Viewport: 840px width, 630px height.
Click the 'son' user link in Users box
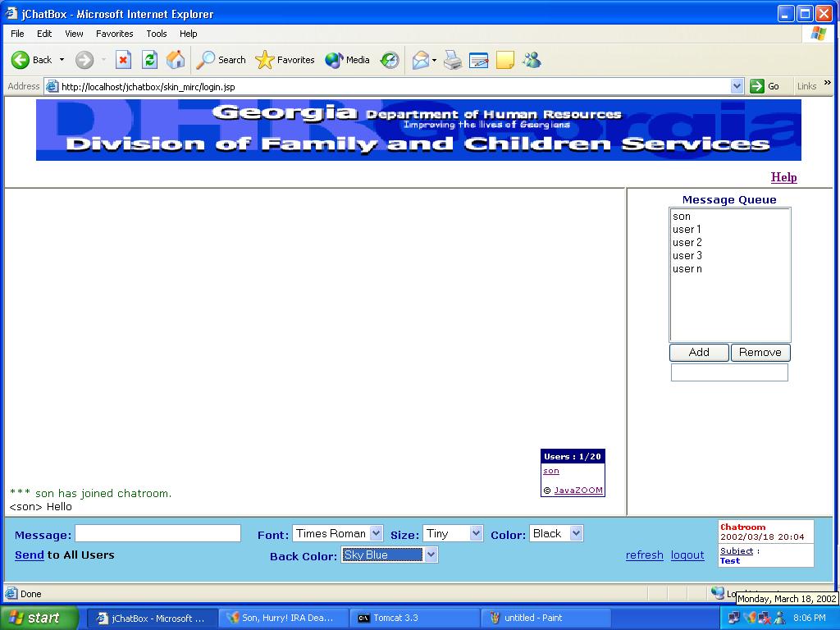click(550, 471)
